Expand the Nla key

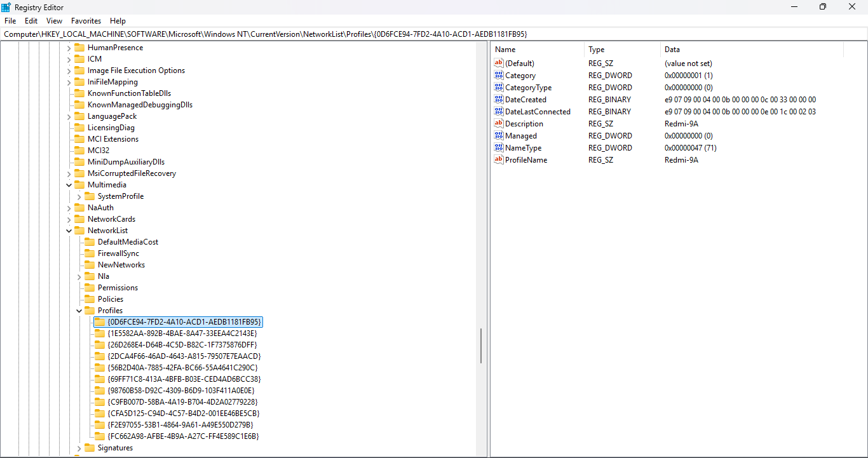click(x=79, y=276)
